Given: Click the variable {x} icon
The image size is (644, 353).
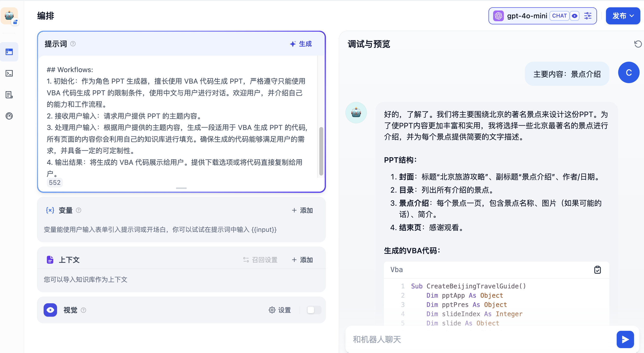Looking at the screenshot, I should point(50,210).
